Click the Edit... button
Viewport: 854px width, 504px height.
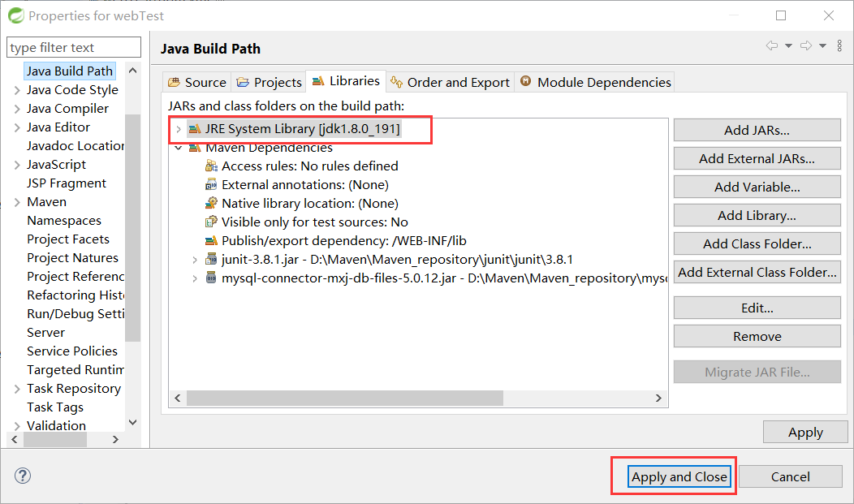click(x=757, y=308)
